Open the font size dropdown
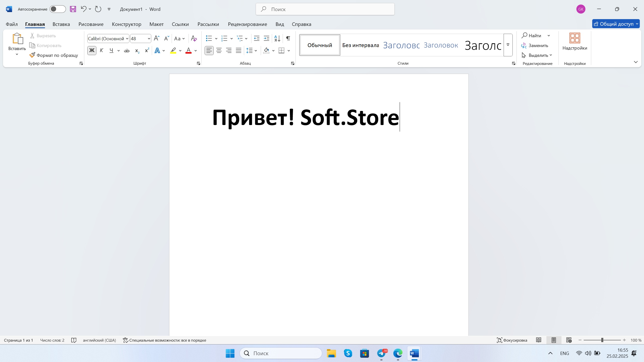 [x=149, y=38]
